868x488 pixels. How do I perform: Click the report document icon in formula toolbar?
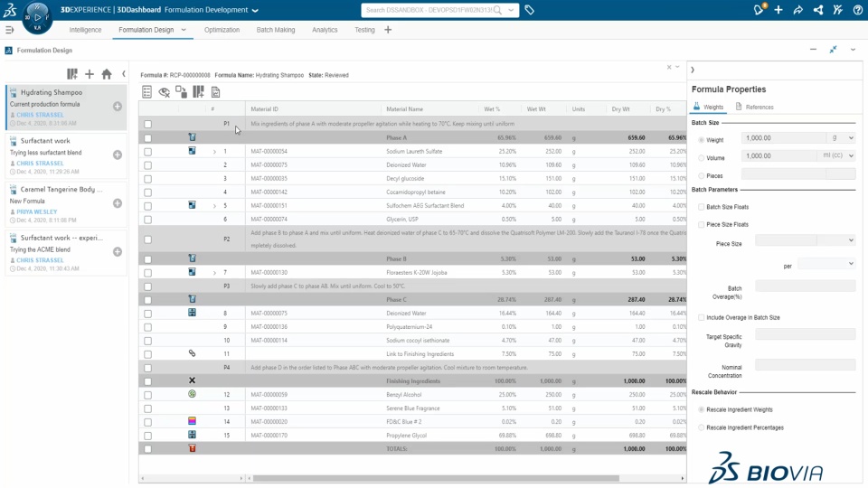(215, 92)
